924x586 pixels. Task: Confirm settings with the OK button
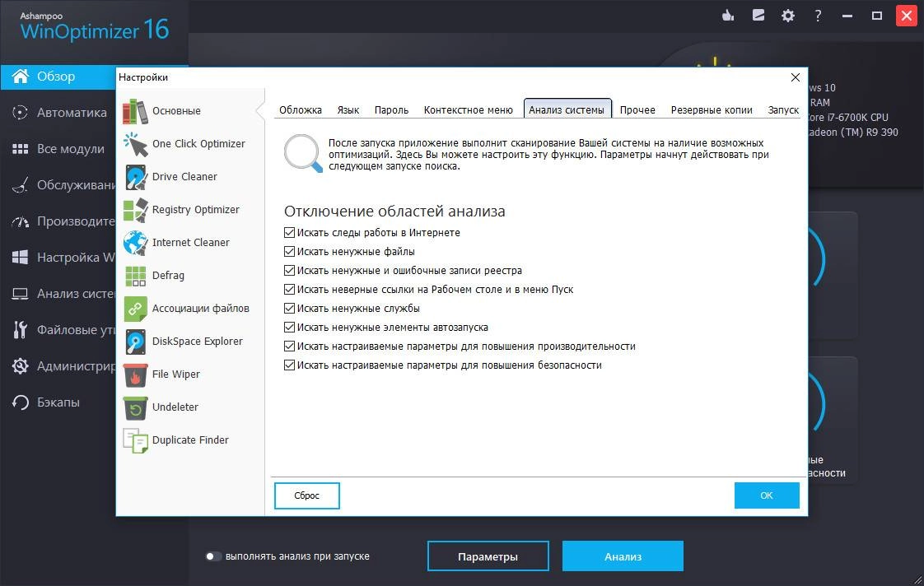point(767,495)
